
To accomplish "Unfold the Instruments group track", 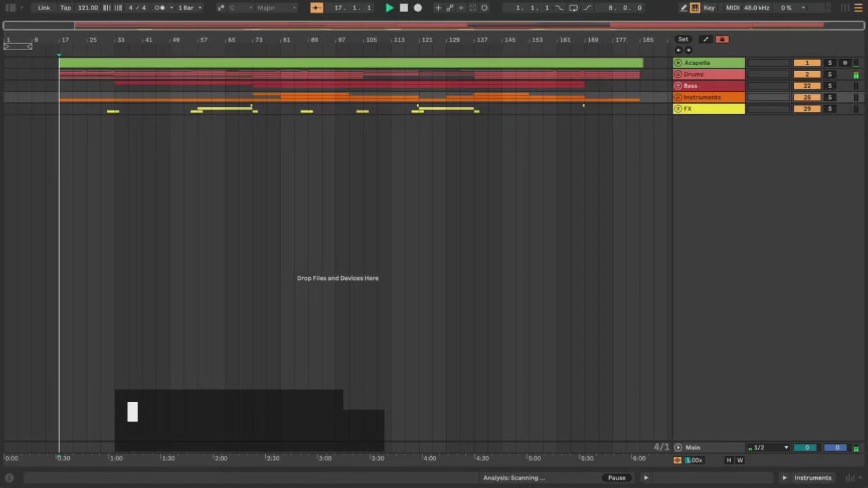I will (x=678, y=98).
